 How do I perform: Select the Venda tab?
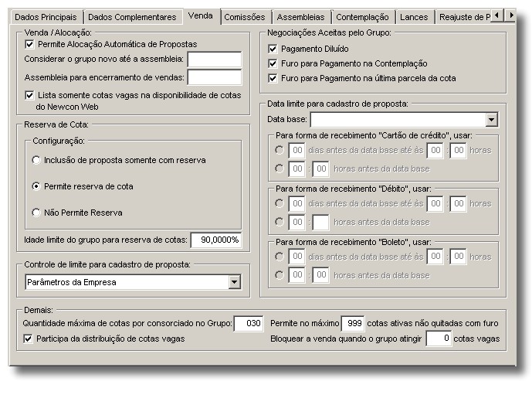201,15
